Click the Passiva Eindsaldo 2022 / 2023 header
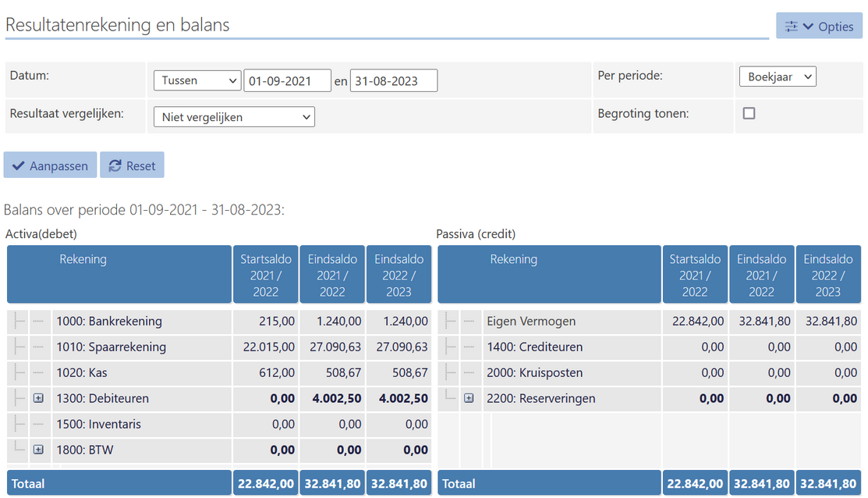This screenshot has width=868, height=498. 828,275
